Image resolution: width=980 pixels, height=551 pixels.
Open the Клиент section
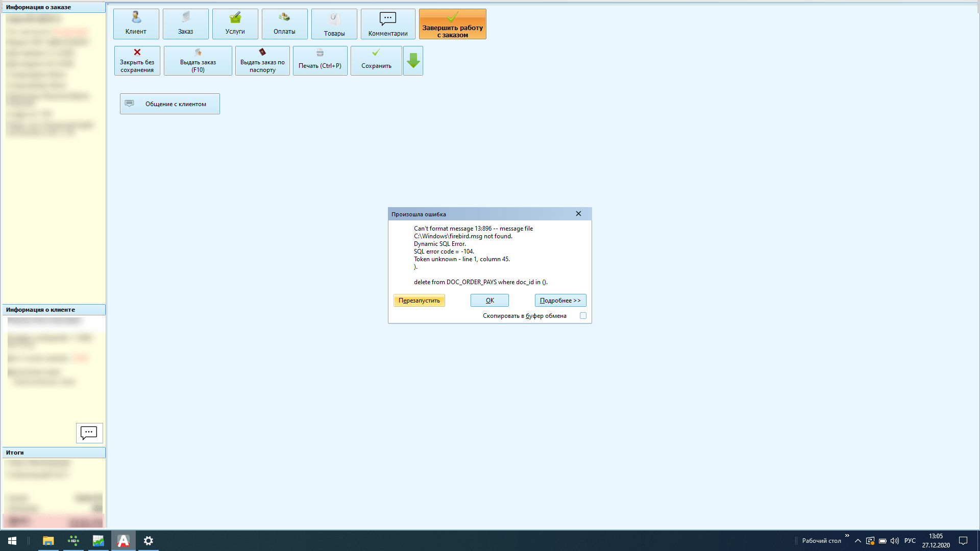pyautogui.click(x=136, y=24)
